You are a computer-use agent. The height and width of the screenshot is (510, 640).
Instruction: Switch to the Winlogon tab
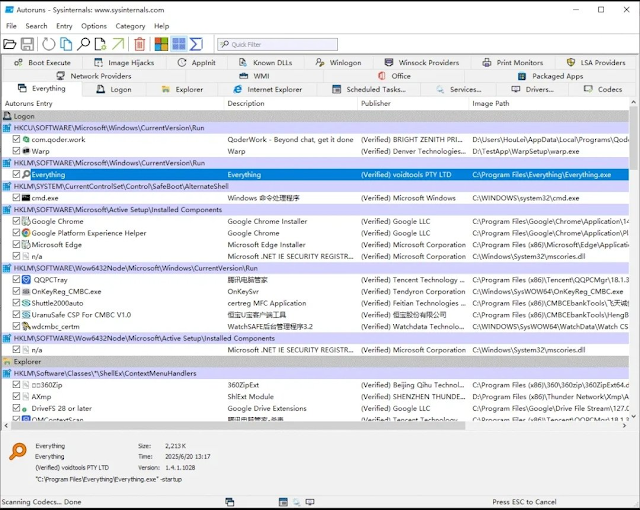[x=338, y=62]
